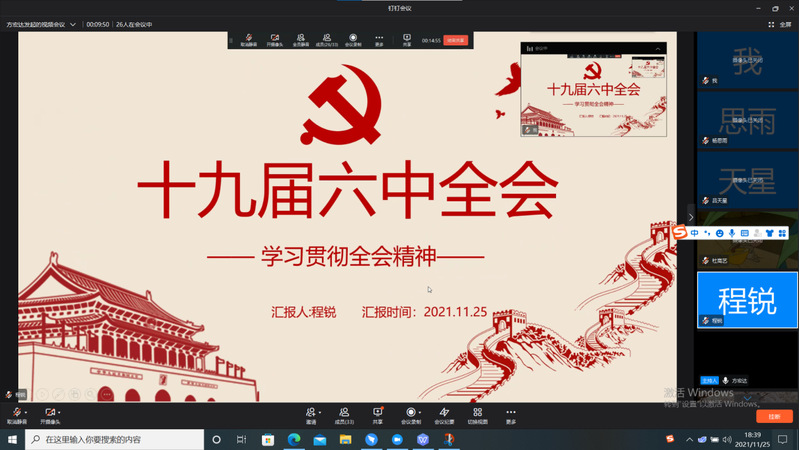Open the three-dots More in floating toolbar
The width and height of the screenshot is (799, 450).
(379, 40)
